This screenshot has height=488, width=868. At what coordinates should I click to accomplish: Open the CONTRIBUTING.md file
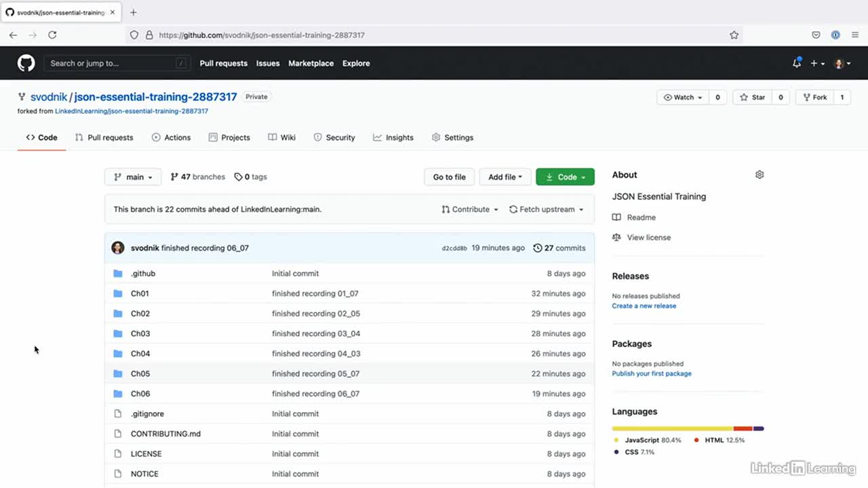(165, 434)
